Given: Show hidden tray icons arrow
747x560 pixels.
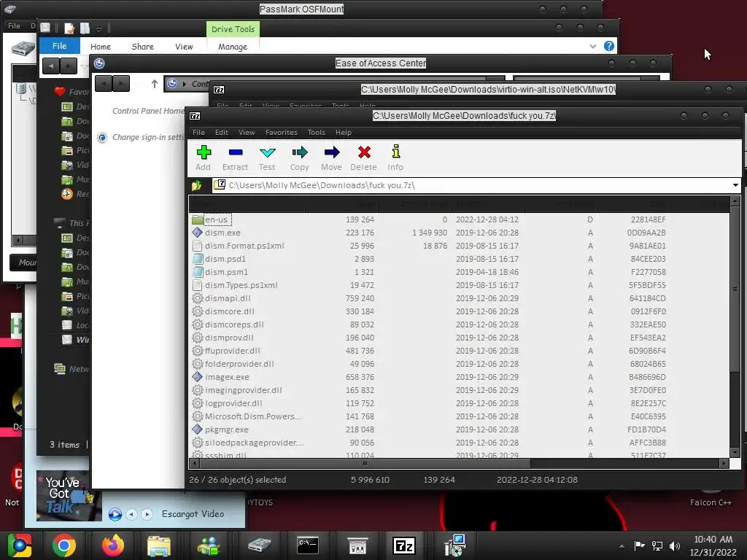Looking at the screenshot, I should tap(622, 546).
